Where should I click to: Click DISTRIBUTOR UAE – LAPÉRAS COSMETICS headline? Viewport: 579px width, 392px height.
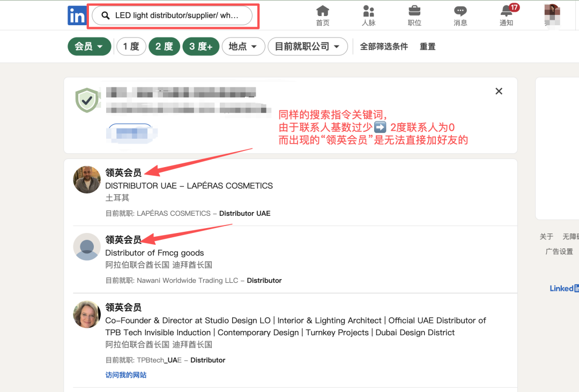click(189, 185)
